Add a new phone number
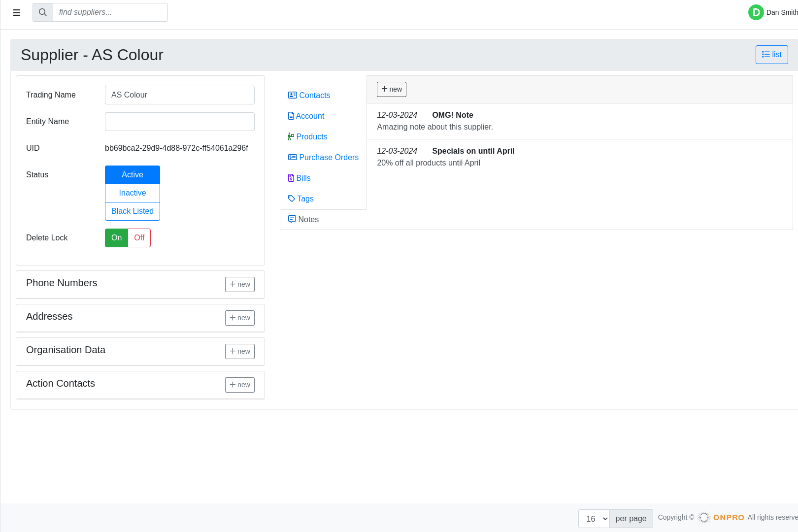The image size is (798, 532). click(x=240, y=284)
